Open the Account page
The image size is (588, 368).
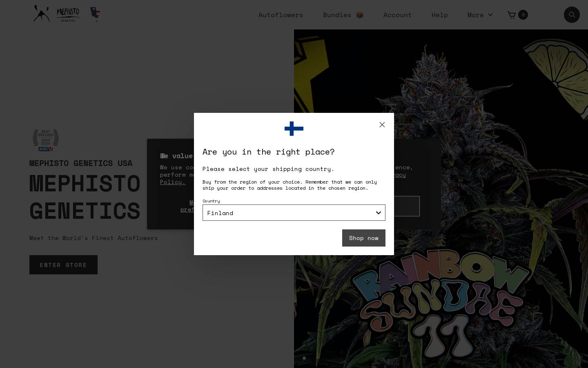(x=397, y=15)
